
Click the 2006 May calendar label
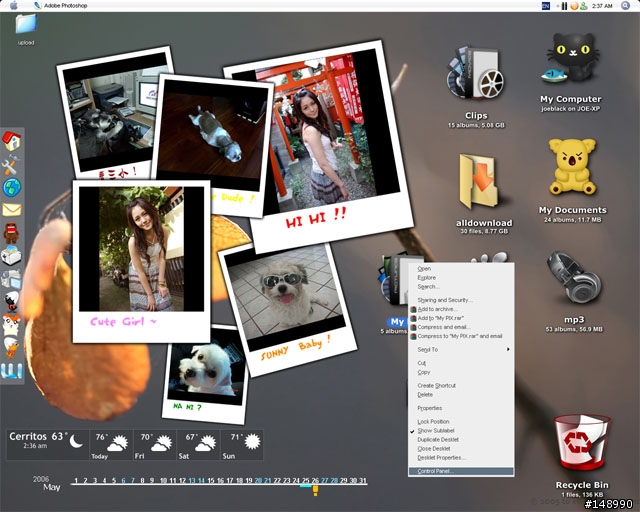47,483
